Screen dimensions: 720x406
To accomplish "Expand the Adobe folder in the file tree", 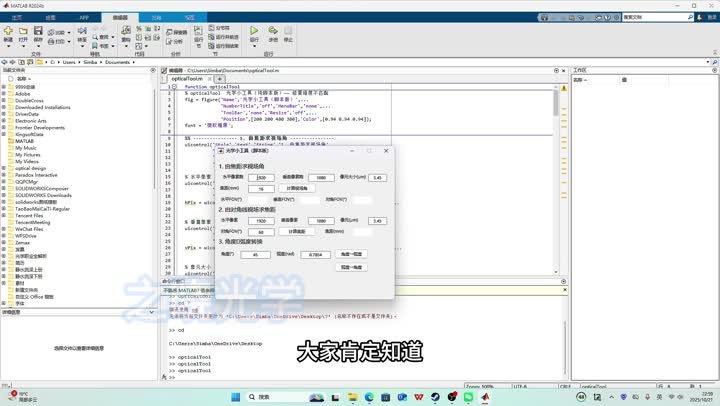I will [4, 94].
